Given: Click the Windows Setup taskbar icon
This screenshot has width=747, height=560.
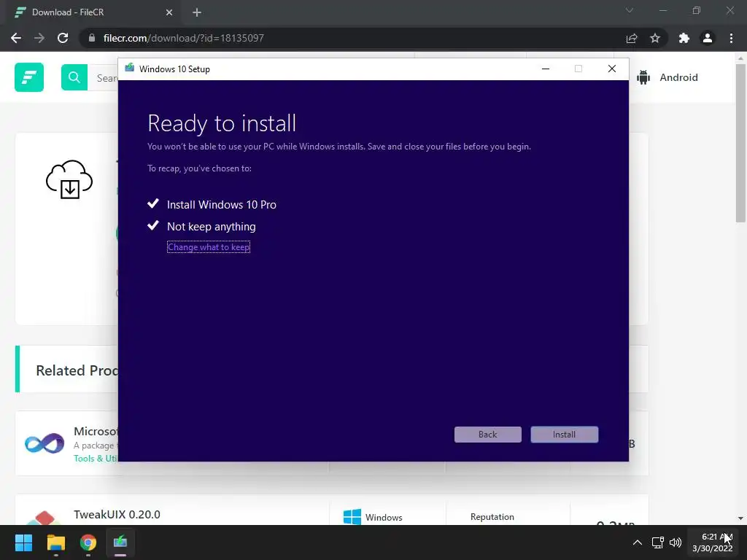Looking at the screenshot, I should pos(120,542).
